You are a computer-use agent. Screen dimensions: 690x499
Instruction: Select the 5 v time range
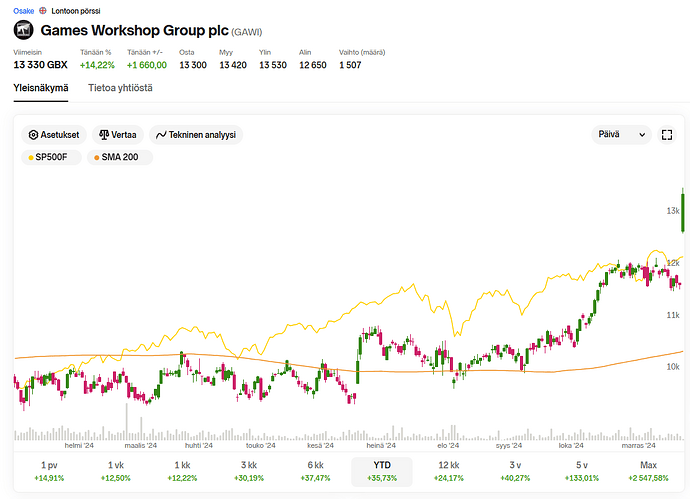(582, 471)
